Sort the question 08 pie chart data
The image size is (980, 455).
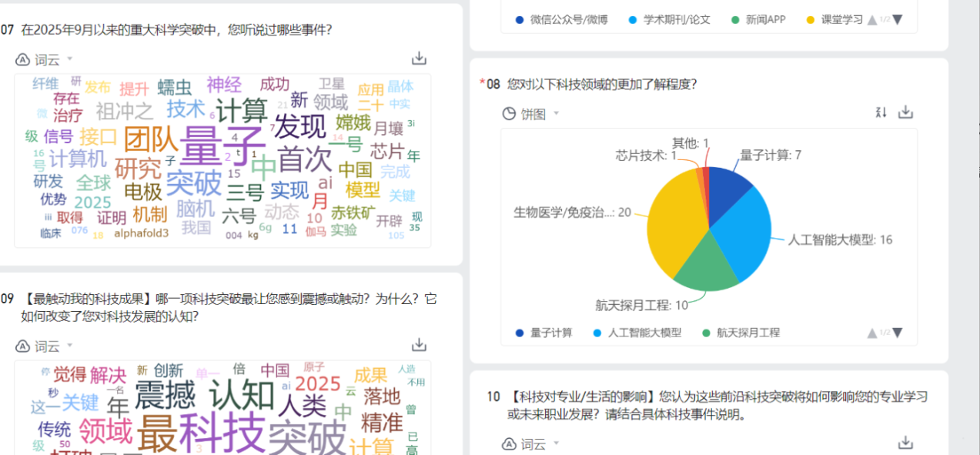tap(881, 112)
